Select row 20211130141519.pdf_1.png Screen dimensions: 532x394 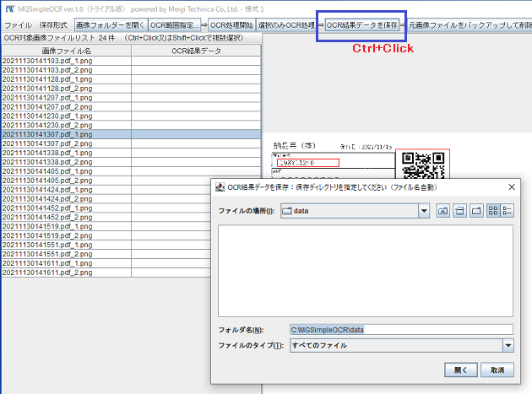106,226
